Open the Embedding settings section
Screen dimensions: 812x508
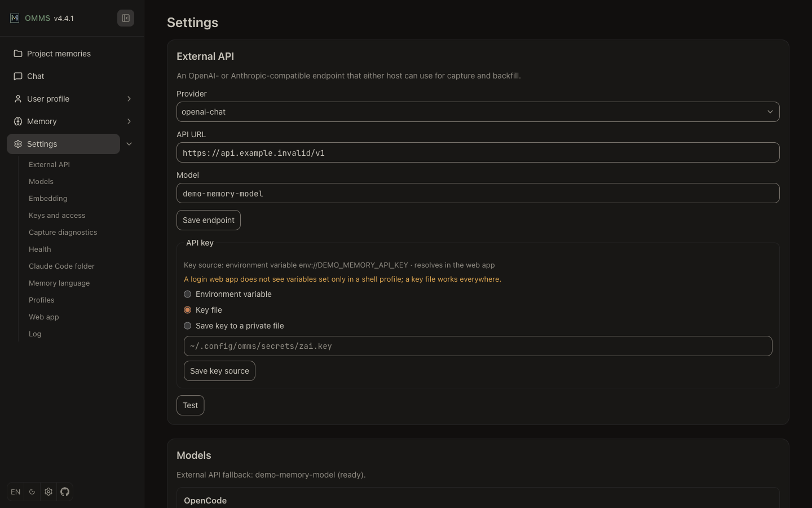[48, 199]
